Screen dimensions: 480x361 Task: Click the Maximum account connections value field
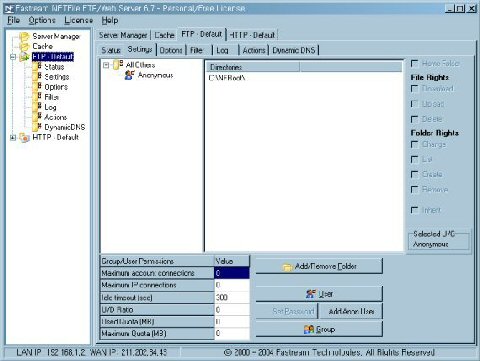[x=232, y=273]
